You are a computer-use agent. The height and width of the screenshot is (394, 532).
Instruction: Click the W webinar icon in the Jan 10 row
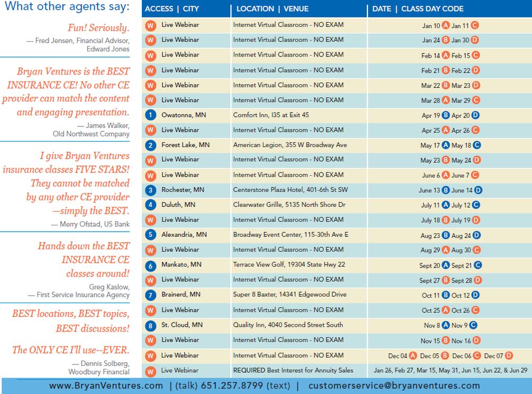click(x=150, y=25)
